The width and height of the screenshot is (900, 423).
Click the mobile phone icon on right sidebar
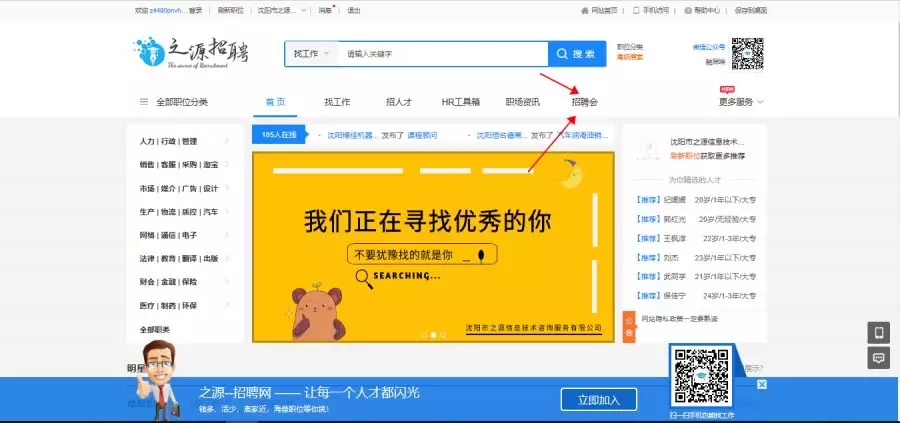point(879,333)
